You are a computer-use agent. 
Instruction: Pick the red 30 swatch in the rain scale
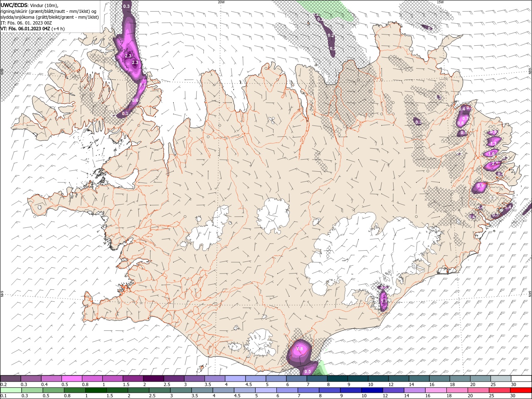[x=521, y=390]
